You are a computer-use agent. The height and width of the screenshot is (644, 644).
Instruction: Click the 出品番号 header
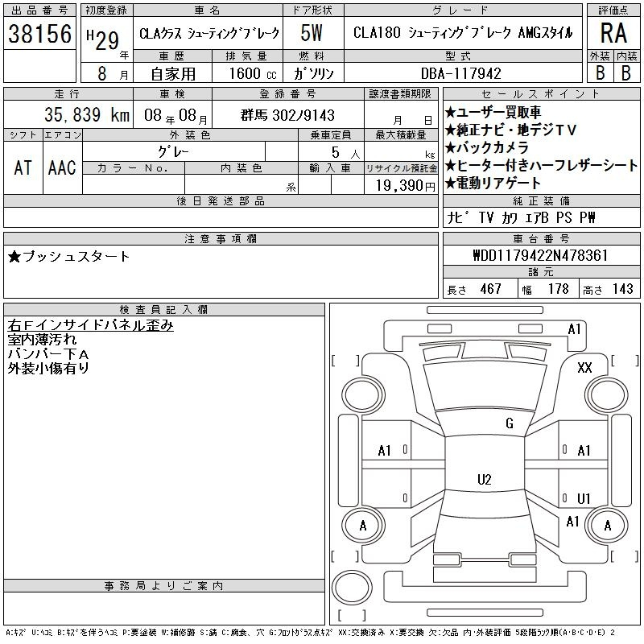point(39,10)
